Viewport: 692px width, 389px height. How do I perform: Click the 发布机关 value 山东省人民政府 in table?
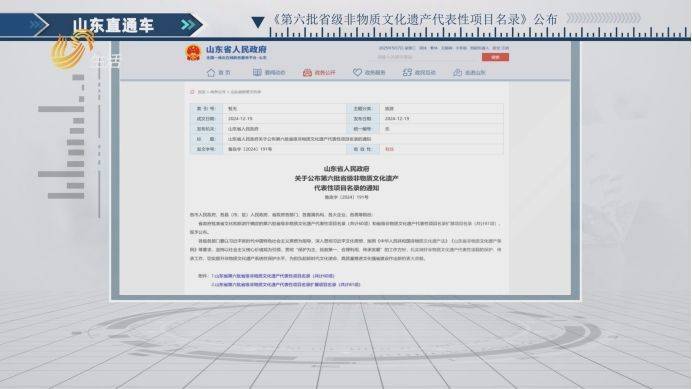point(243,129)
